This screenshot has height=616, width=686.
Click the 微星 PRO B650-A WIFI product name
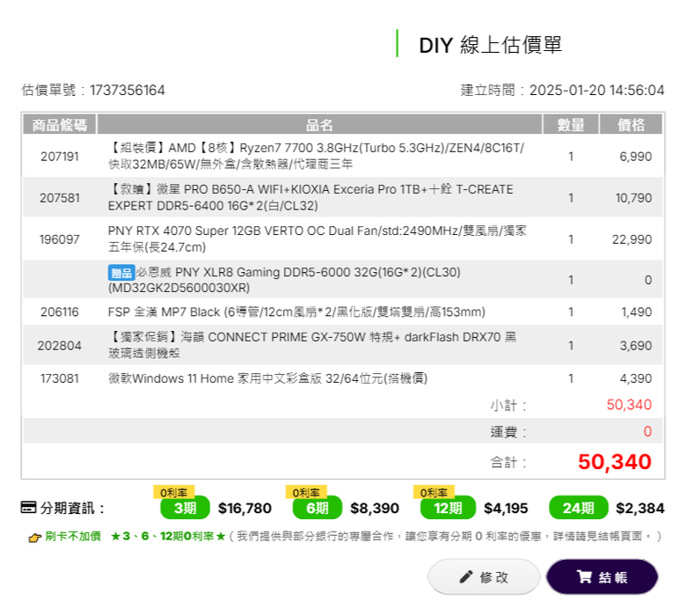click(310, 197)
